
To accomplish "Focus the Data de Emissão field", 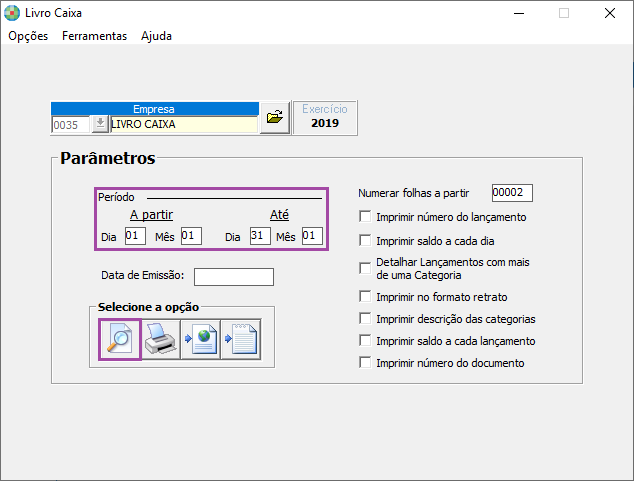I will pyautogui.click(x=234, y=277).
